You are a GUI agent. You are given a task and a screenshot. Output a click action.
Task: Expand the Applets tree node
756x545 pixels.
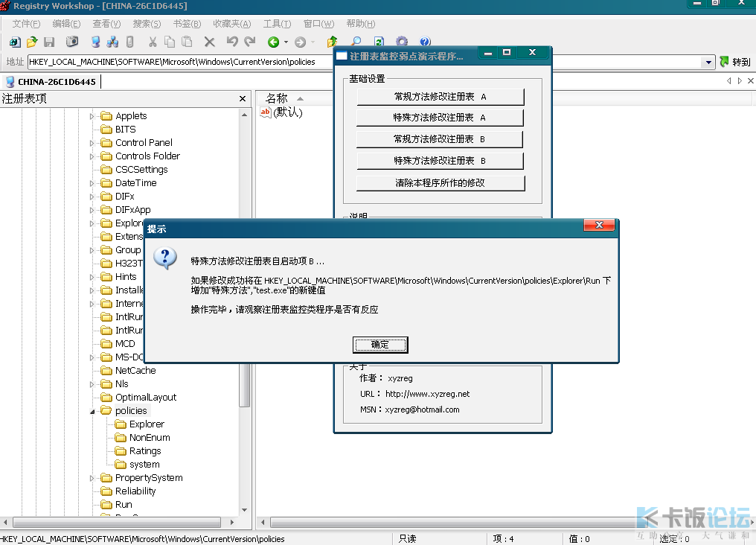coord(92,116)
